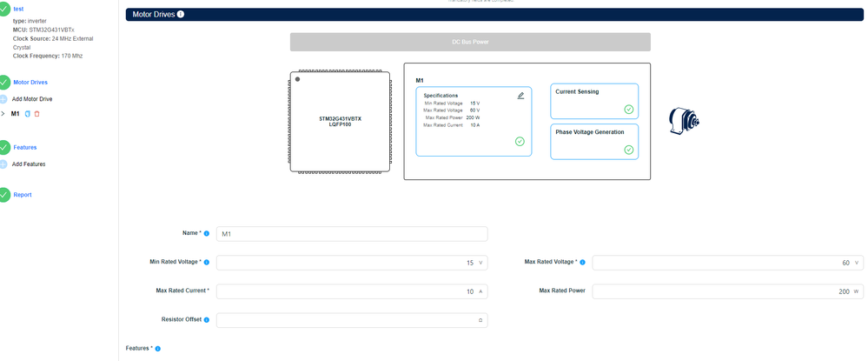Screen dimensions: 868x361
Task: Click the green check icon beside Report
Action: coord(3,195)
